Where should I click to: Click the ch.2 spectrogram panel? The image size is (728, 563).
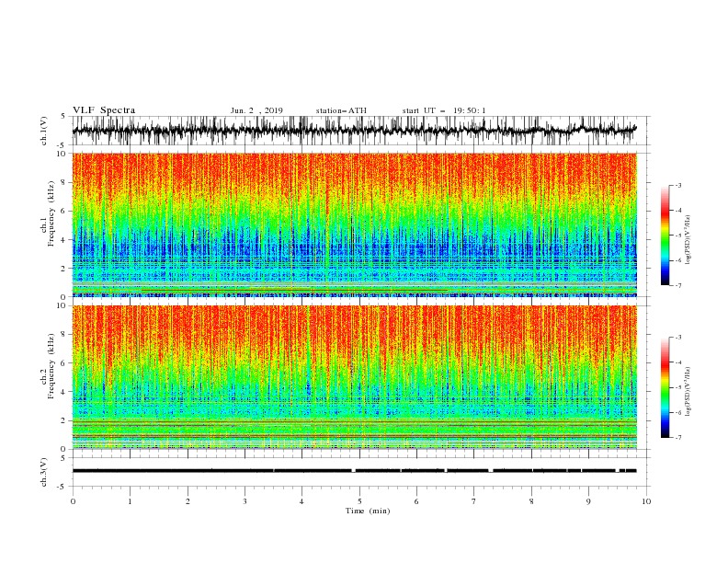pyautogui.click(x=354, y=377)
